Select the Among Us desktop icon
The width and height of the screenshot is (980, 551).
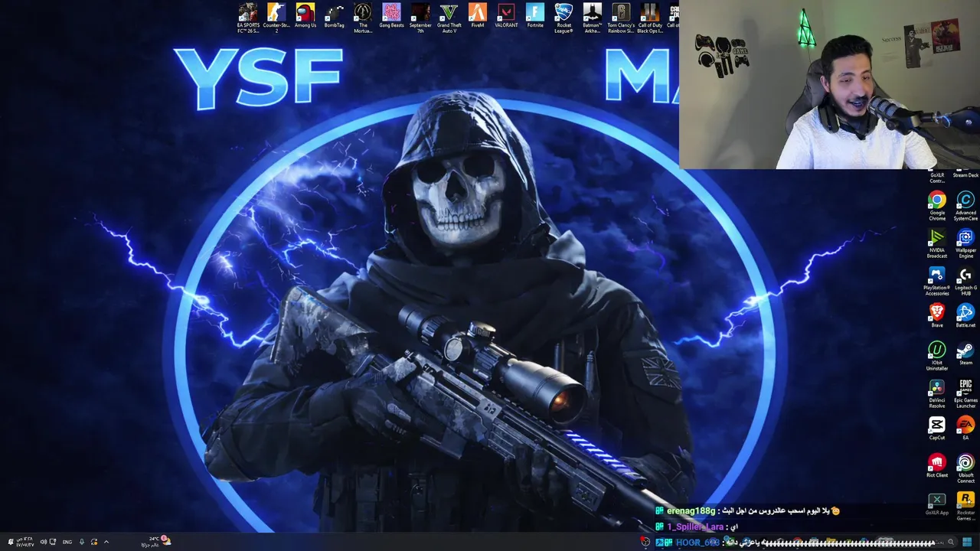click(x=305, y=15)
